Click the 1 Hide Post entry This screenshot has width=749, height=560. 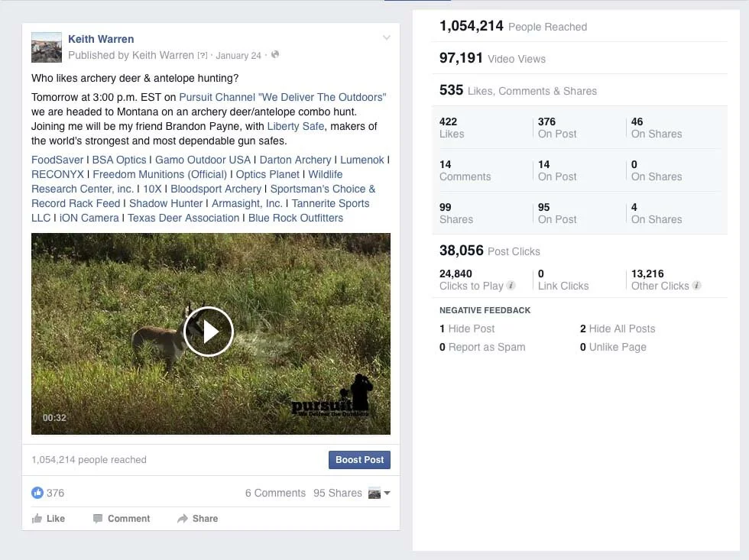(x=467, y=329)
